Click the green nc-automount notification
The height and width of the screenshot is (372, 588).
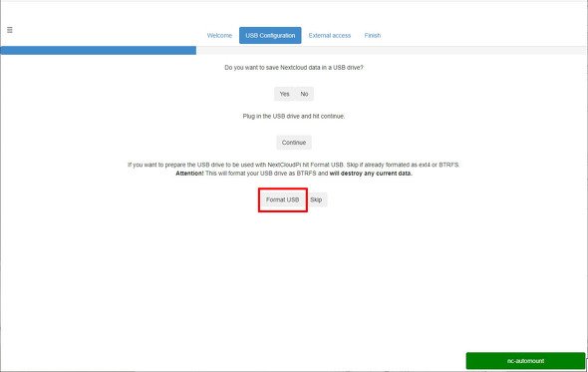[x=525, y=361]
